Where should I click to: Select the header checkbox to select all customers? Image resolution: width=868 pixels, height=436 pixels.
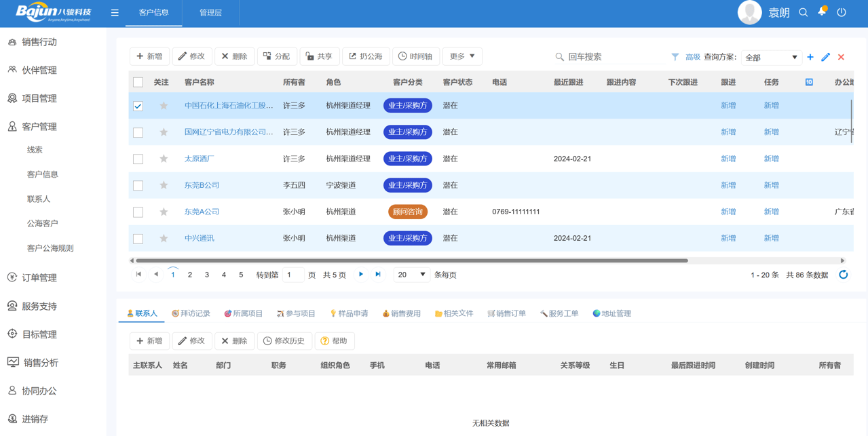138,81
